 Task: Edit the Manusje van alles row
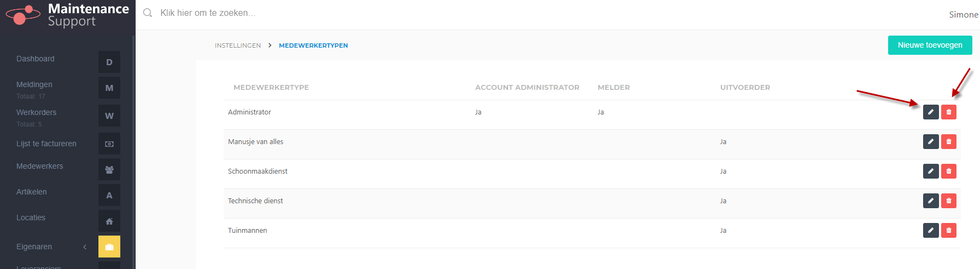point(931,141)
